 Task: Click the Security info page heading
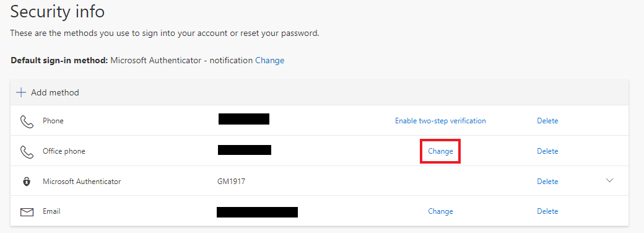click(x=58, y=12)
